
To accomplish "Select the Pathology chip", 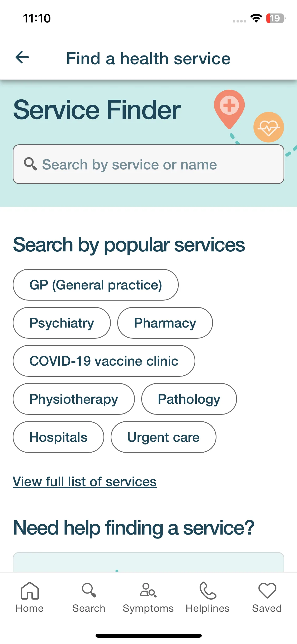I will pyautogui.click(x=189, y=399).
